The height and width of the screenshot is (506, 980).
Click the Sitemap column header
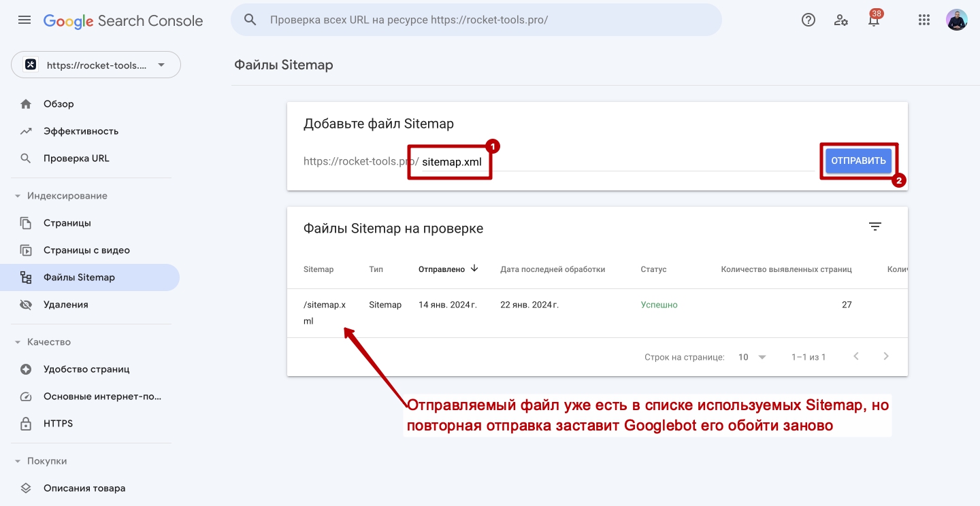(x=318, y=269)
